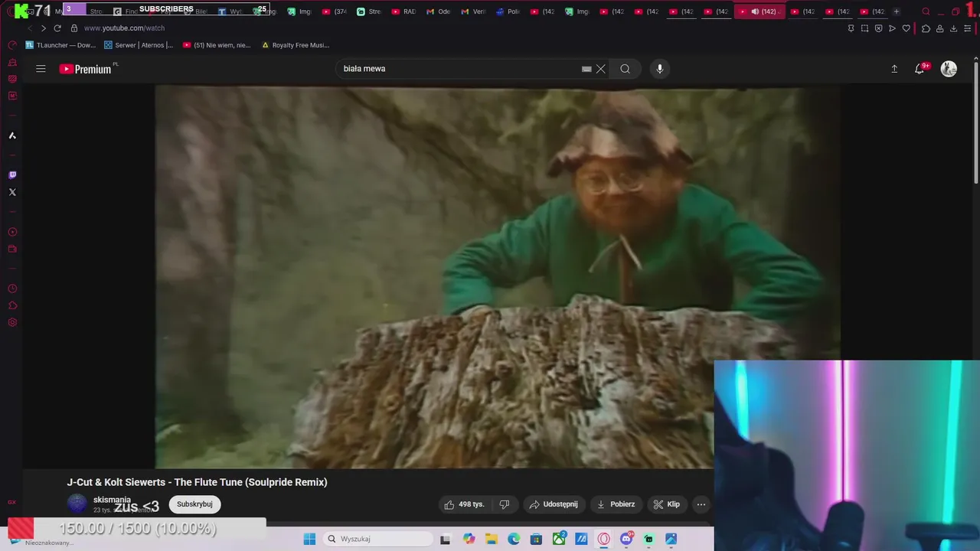The width and height of the screenshot is (980, 551).
Task: Click the video title The Flute Tune
Action: tap(197, 482)
